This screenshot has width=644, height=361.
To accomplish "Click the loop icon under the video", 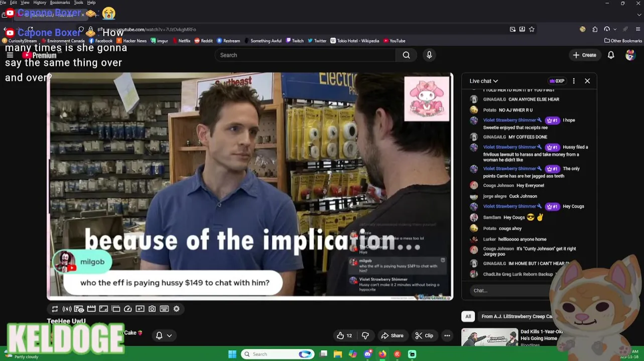I will [55, 309].
